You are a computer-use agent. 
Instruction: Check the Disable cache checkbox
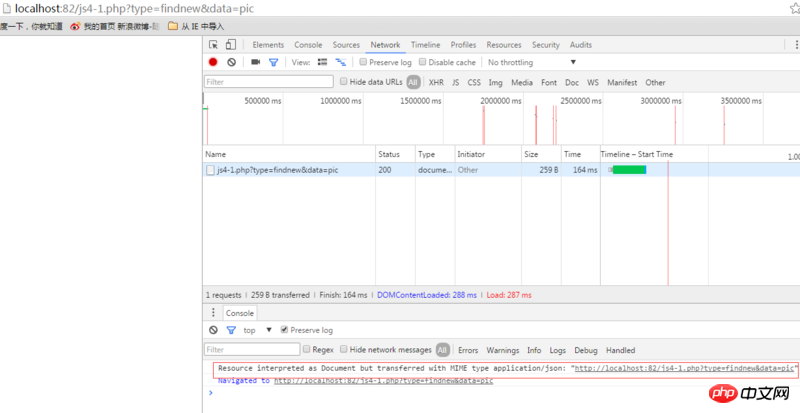tap(422, 62)
